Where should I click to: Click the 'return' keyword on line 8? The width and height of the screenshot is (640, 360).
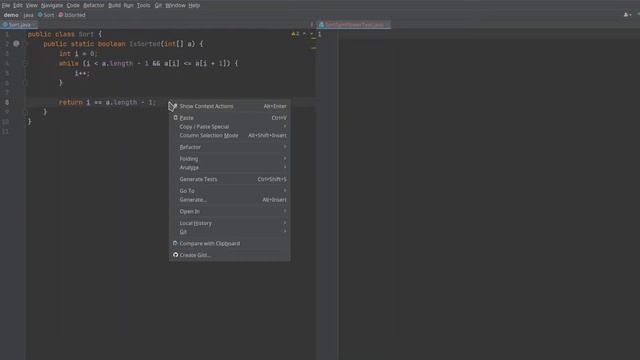tap(71, 102)
